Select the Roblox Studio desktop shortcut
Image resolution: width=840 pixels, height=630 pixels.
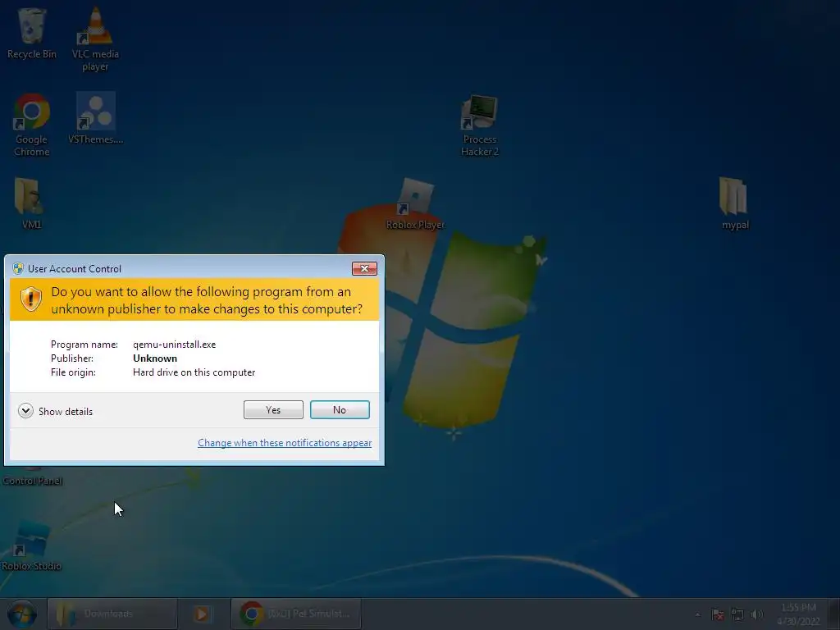click(31, 546)
